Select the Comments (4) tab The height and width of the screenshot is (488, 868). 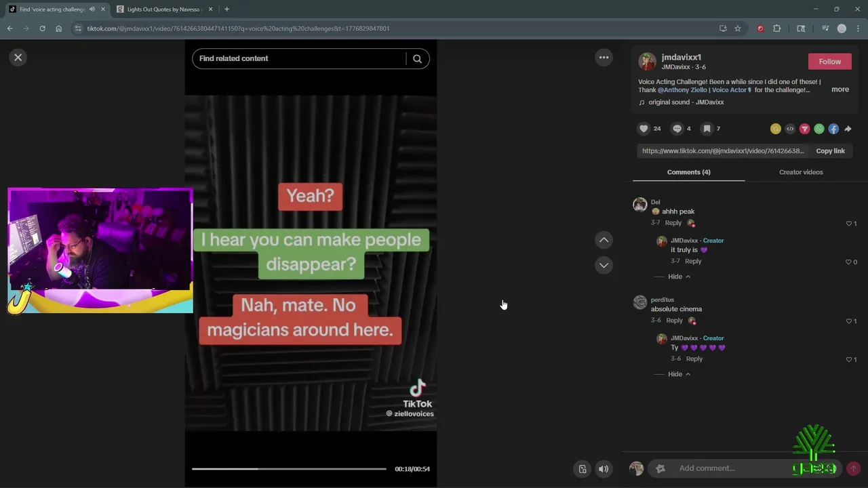(688, 172)
